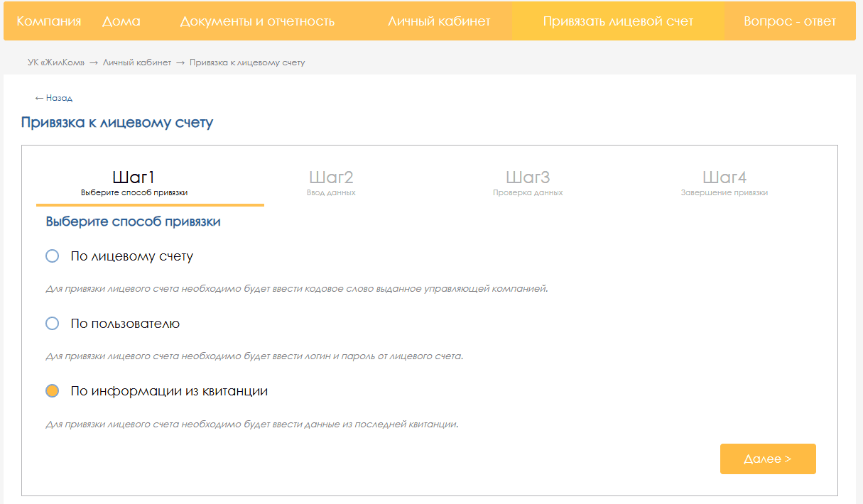Open the "Дома" menu item

point(121,21)
